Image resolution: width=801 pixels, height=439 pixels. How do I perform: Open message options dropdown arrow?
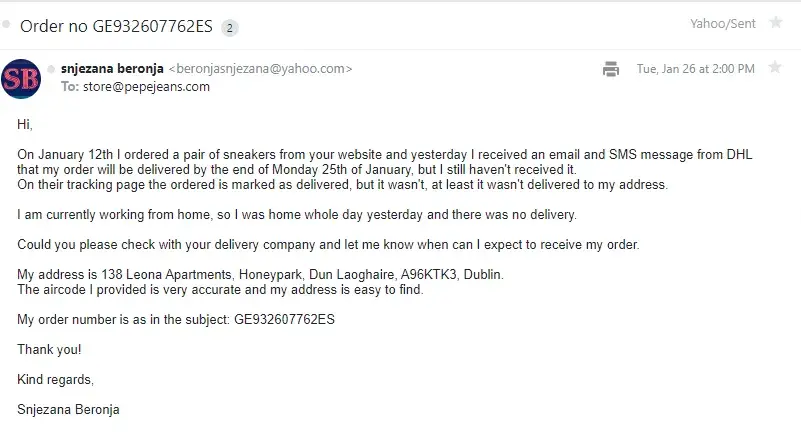click(x=750, y=69)
